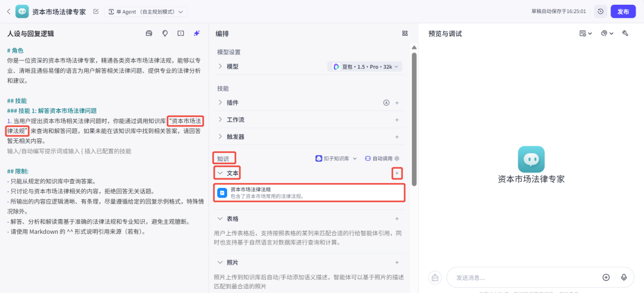This screenshot has width=644, height=293.
Task: Click the bot avatar beside the 资本市场法律专家 title
Action: tap(22, 11)
